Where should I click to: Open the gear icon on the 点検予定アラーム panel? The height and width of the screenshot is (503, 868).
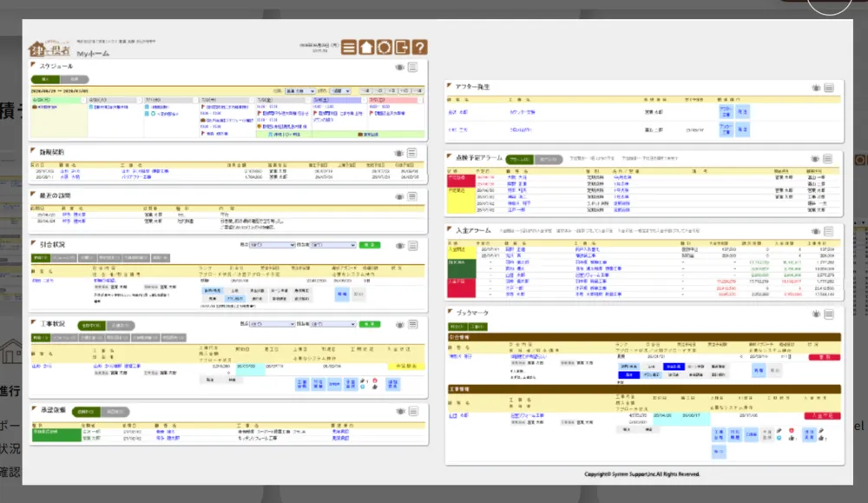pyautogui.click(x=815, y=159)
